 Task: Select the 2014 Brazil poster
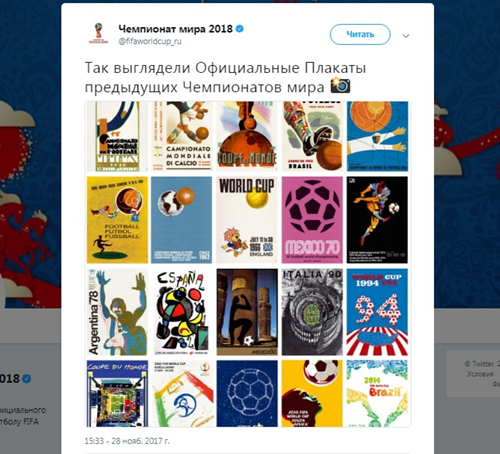tap(377, 394)
